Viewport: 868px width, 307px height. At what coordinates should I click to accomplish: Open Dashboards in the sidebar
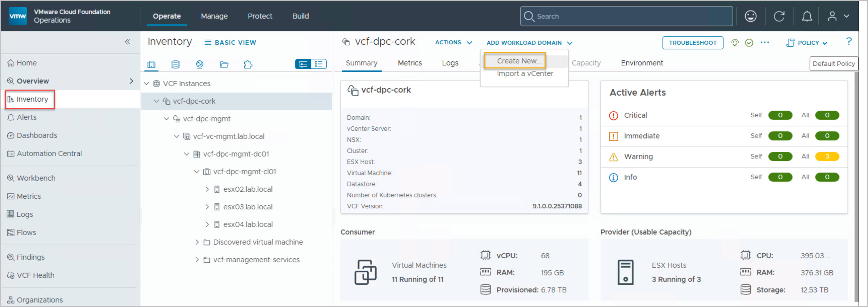point(32,136)
